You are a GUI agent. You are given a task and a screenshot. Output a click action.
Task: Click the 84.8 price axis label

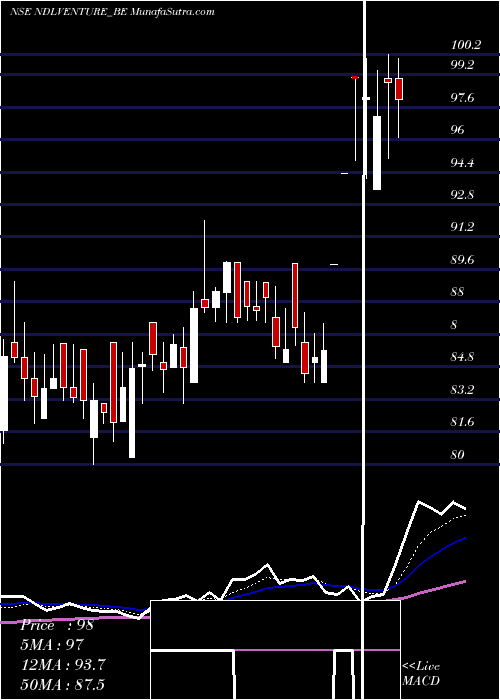[462, 357]
